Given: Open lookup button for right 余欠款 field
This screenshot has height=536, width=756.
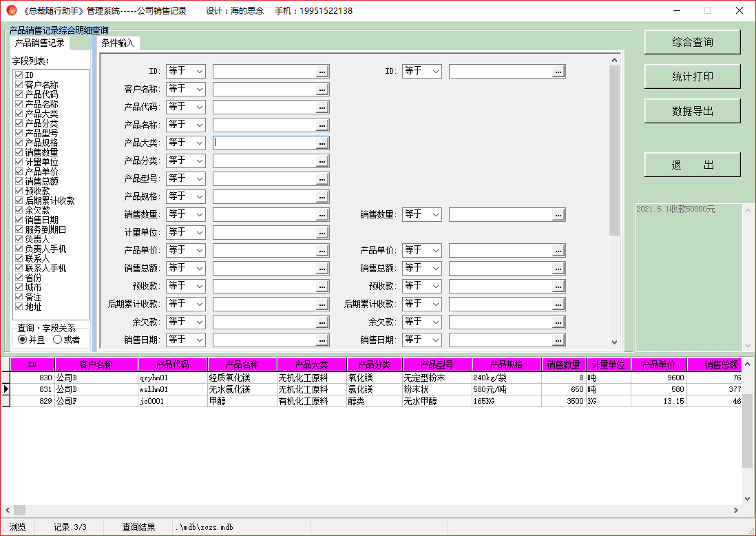Looking at the screenshot, I should pos(558,322).
